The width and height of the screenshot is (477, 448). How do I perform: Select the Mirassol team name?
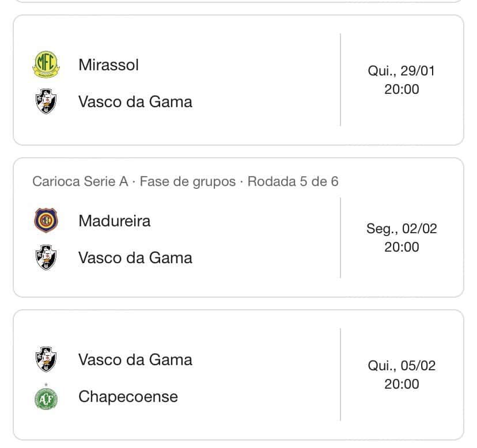click(108, 64)
